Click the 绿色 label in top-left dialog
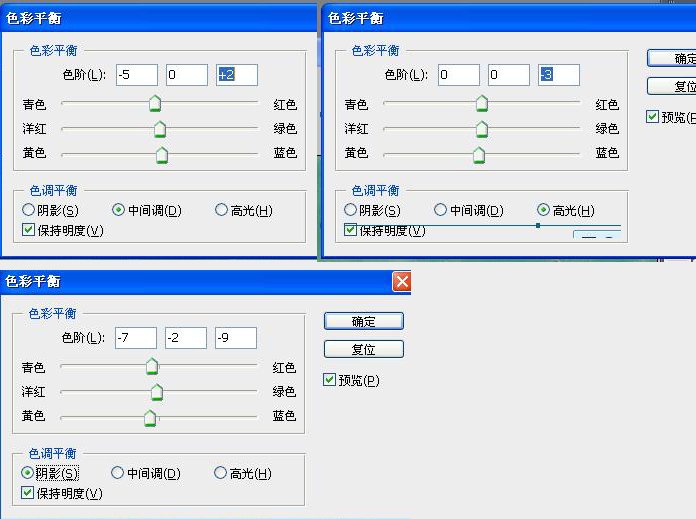696x519 pixels. click(285, 128)
